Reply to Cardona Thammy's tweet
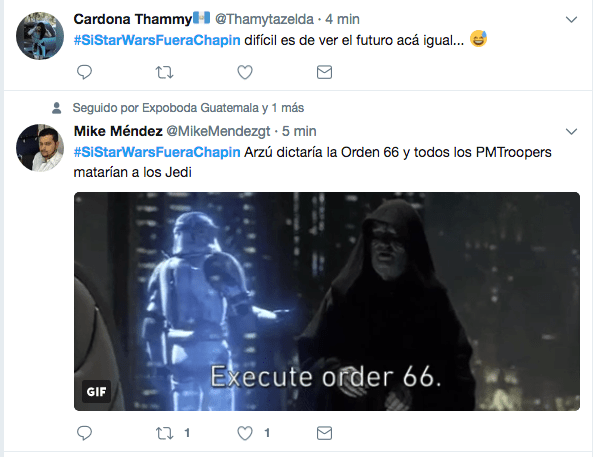 click(84, 72)
